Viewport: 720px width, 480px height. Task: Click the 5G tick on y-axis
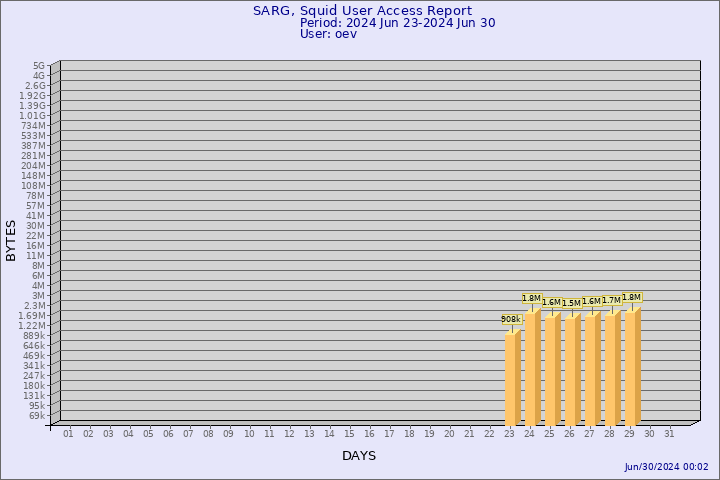pyautogui.click(x=38, y=65)
